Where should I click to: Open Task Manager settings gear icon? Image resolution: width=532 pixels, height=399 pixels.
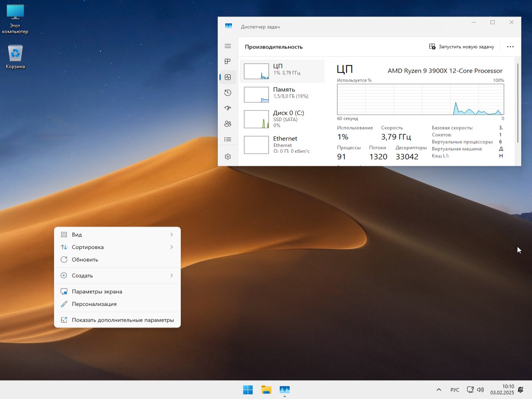pos(227,157)
